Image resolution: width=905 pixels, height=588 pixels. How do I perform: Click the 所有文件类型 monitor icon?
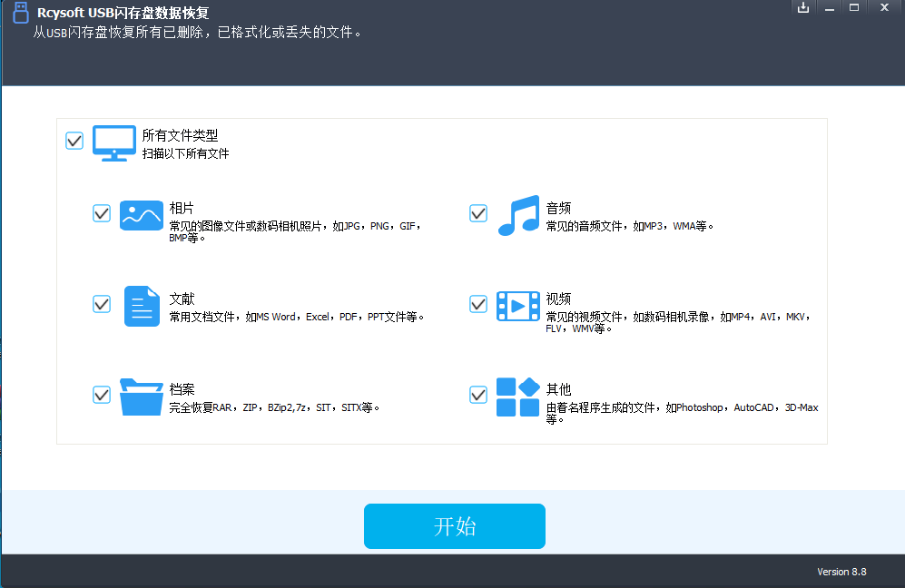(113, 142)
